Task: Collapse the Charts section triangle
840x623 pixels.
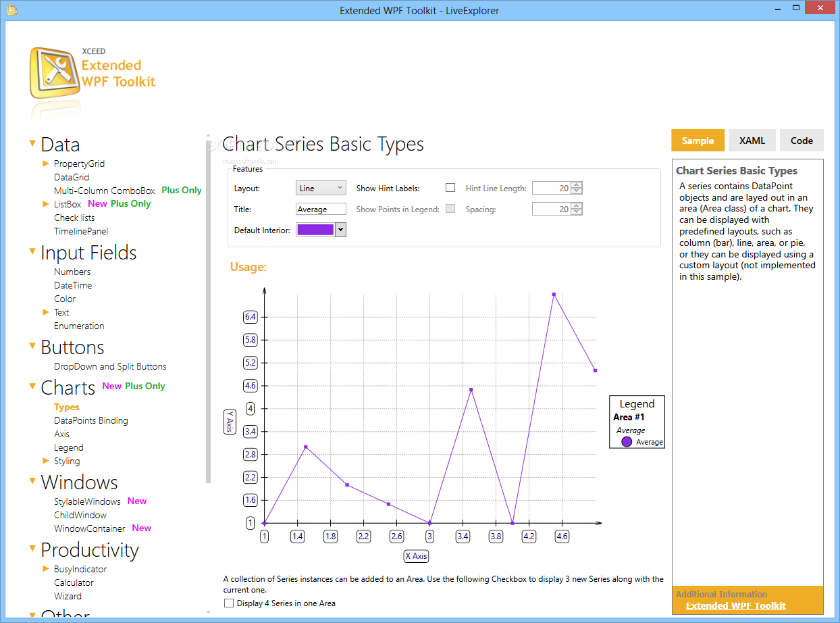Action: (x=32, y=387)
